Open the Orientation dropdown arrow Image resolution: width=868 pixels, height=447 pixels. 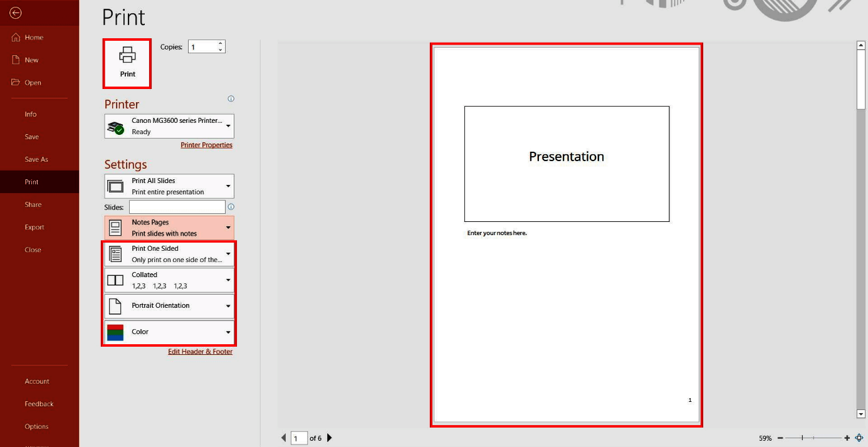coord(228,306)
